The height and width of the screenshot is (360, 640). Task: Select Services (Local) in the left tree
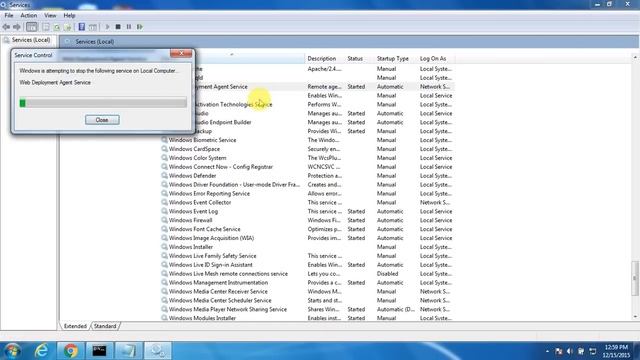(31, 40)
